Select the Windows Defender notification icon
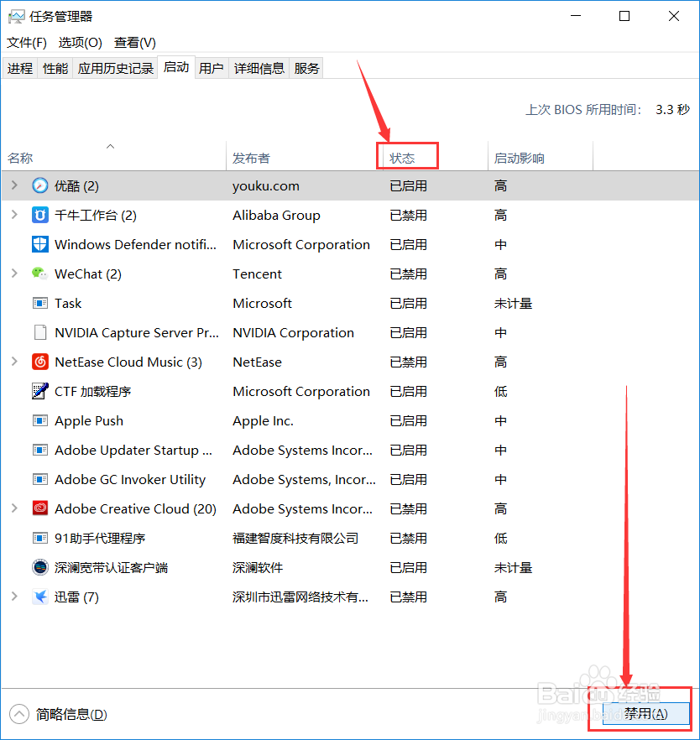This screenshot has width=700, height=740. pos(39,244)
